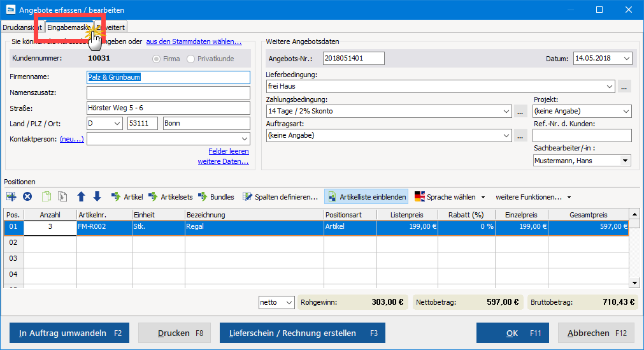Expand the Zahlungsbedingung dropdown

click(506, 111)
